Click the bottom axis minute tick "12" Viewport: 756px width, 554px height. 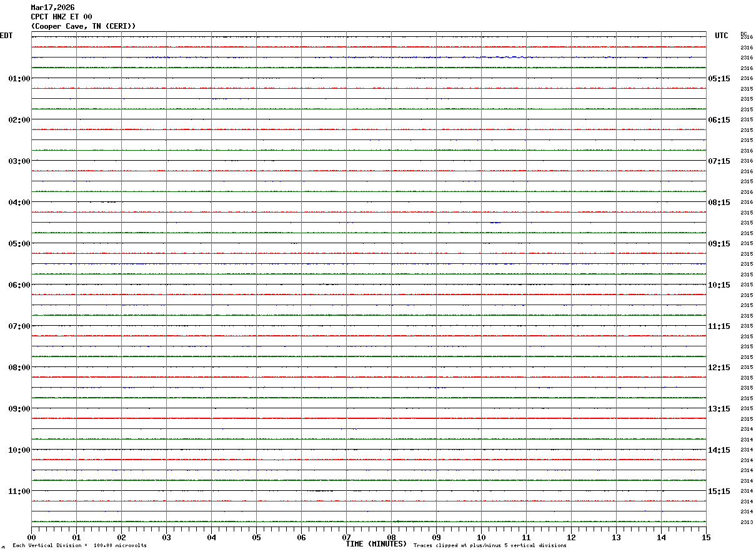pos(572,537)
